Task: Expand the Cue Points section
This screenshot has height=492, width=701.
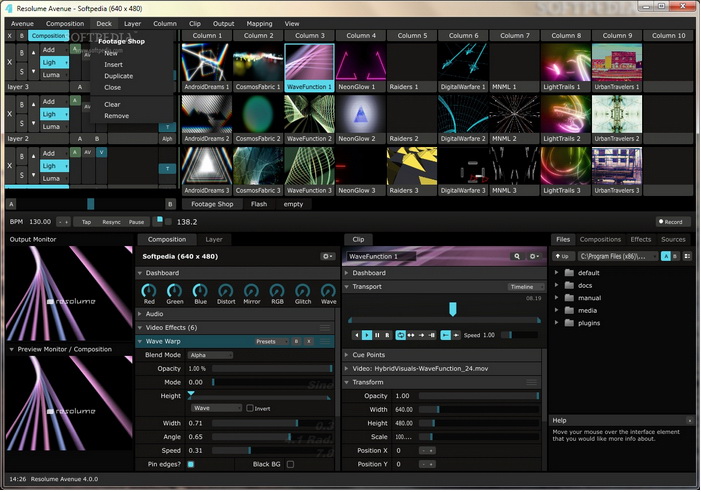Action: 346,355
